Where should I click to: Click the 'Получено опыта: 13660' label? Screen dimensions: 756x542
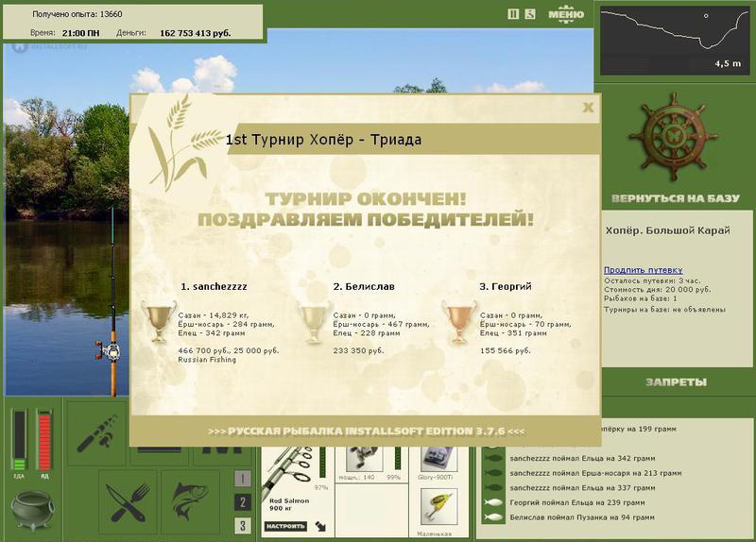77,14
